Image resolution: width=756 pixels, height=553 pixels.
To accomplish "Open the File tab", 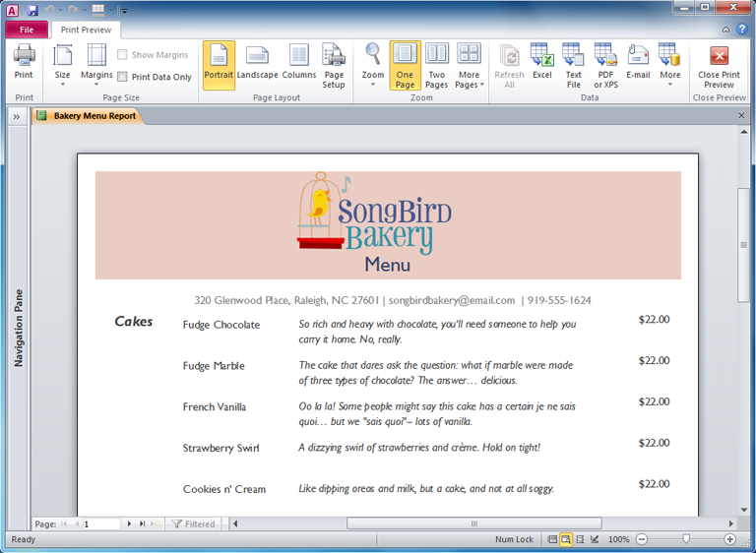I will (27, 30).
